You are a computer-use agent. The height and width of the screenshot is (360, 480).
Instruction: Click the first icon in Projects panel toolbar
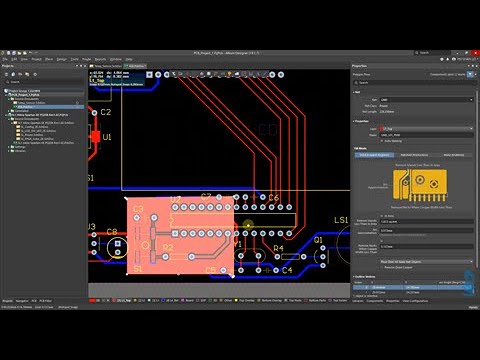tap(6, 74)
